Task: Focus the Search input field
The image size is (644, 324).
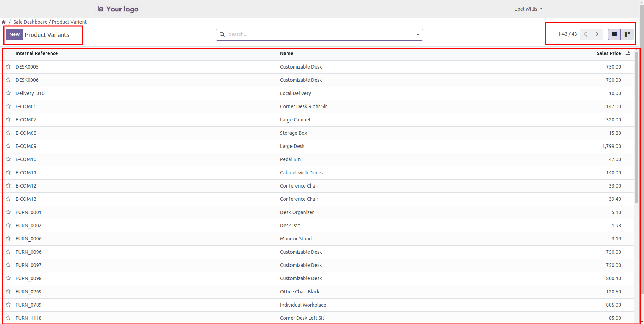Action: click(320, 34)
